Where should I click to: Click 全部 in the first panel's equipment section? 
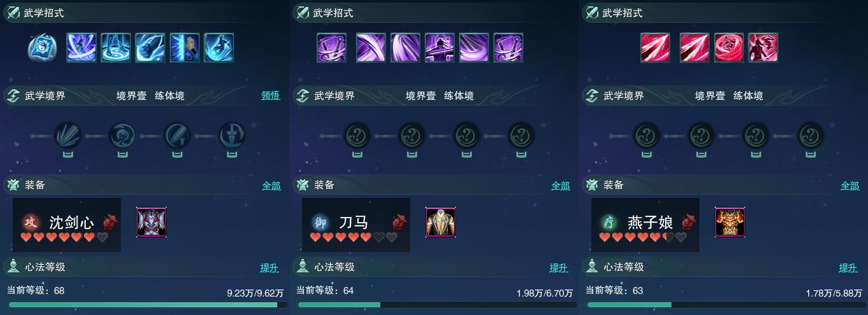(272, 186)
